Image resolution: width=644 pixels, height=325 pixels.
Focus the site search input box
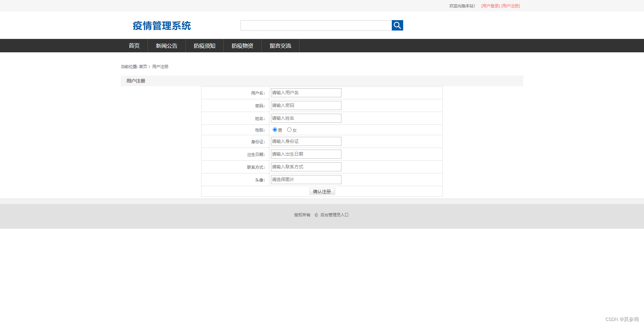pos(316,25)
